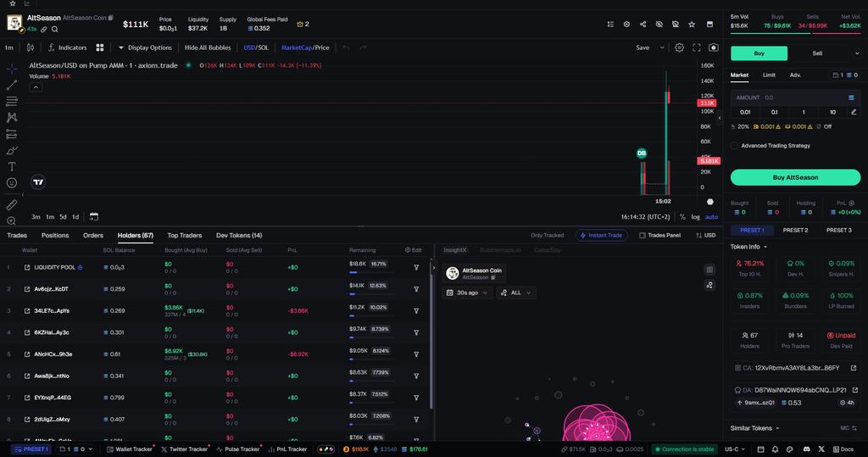This screenshot has height=457, width=868.
Task: Select the text annotation tool
Action: click(12, 166)
